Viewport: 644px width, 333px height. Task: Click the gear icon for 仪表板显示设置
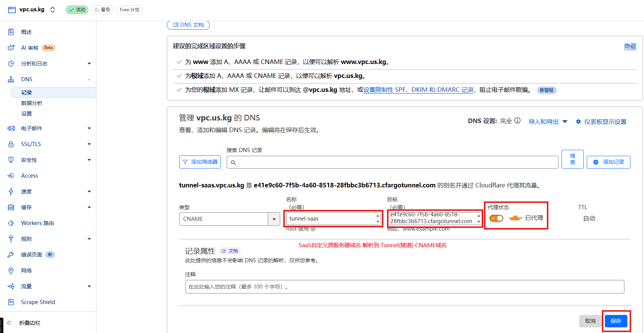(578, 122)
